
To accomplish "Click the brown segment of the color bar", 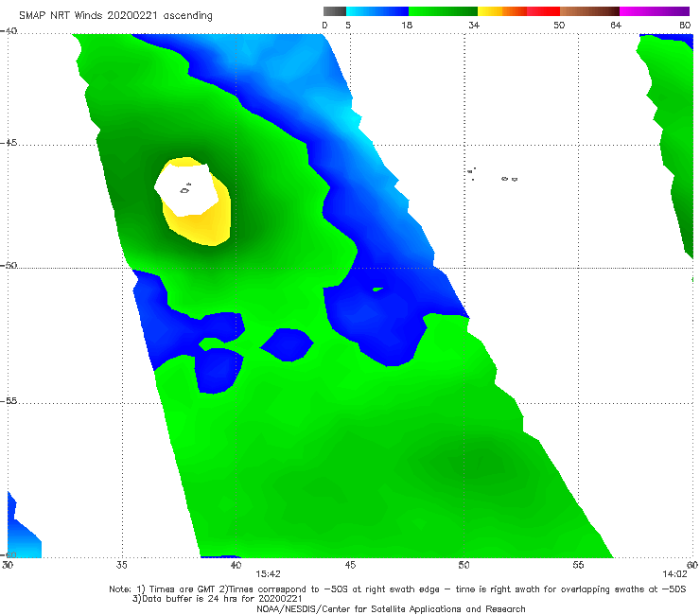I will coord(589,11).
